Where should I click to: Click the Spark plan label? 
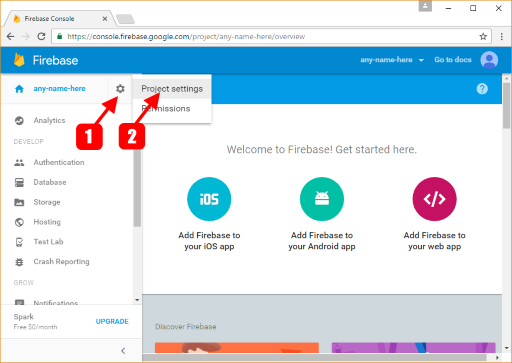point(24,316)
